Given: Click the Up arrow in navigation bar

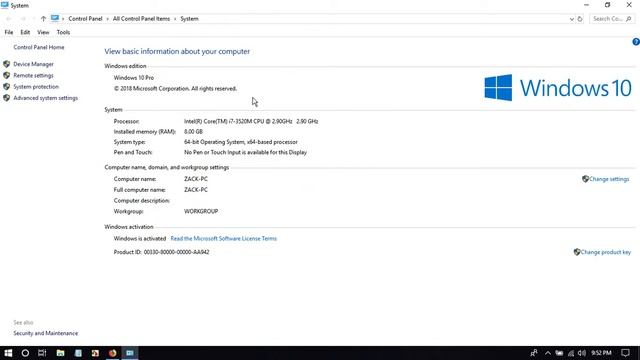Looking at the screenshot, I should 43,19.
